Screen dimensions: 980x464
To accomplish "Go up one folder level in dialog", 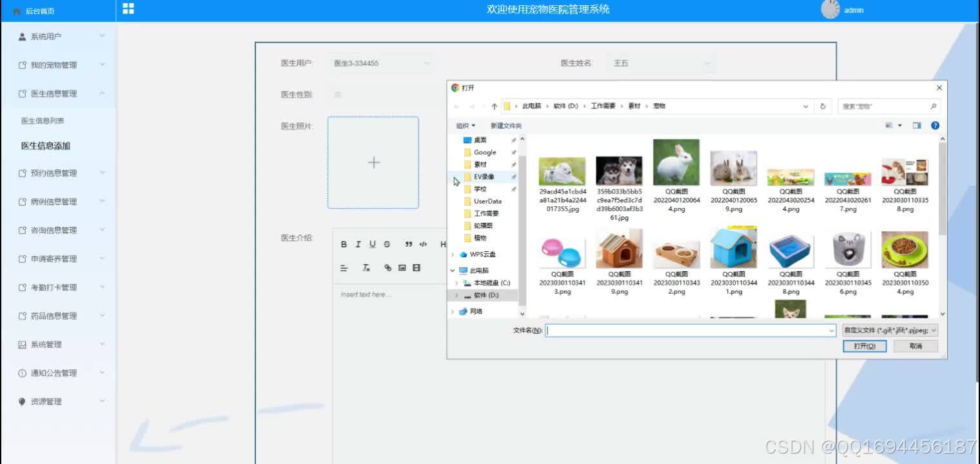I will click(x=494, y=106).
